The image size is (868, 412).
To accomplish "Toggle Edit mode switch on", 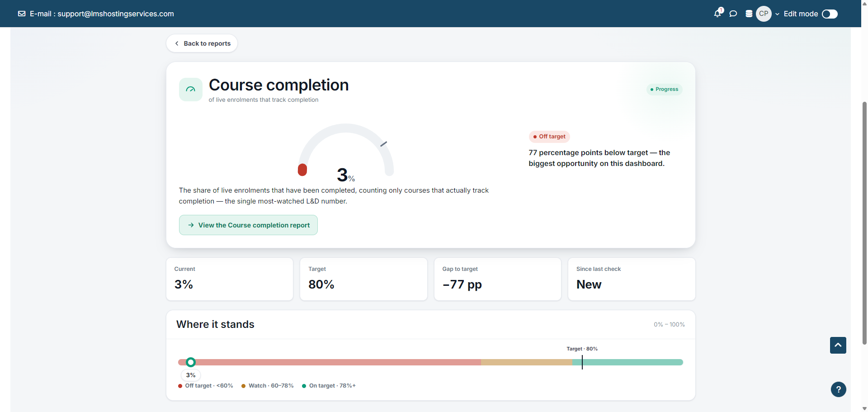I will pyautogui.click(x=830, y=14).
